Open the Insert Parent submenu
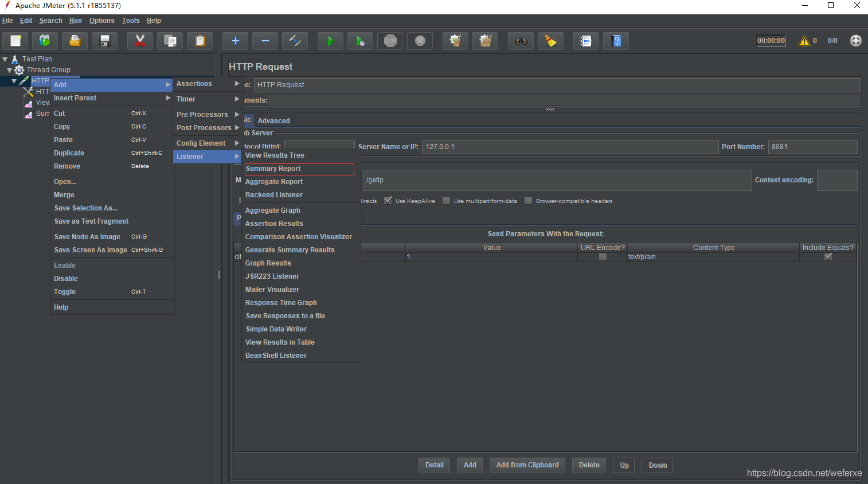 tap(112, 98)
